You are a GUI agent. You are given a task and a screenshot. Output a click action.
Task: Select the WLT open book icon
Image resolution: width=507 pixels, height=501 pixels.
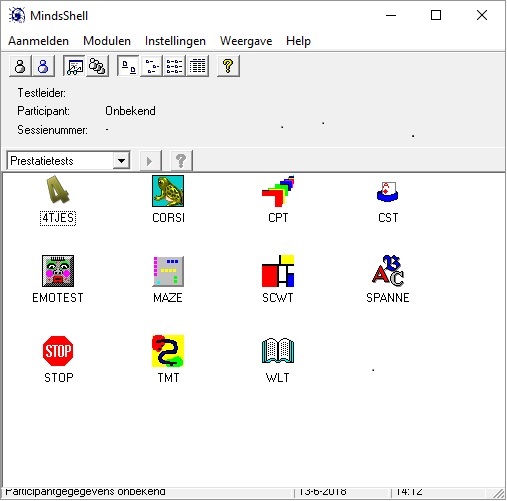coord(278,350)
